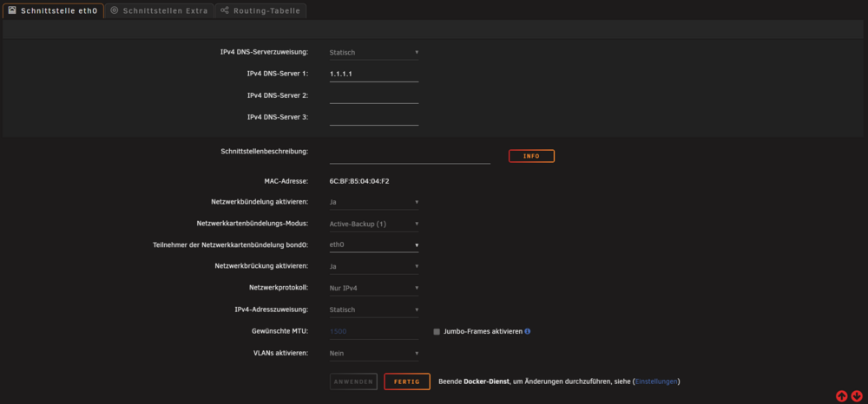The image size is (868, 404).
Task: Open the Netzwerkkartenbündelungs-Modus dropdown
Action: click(373, 224)
